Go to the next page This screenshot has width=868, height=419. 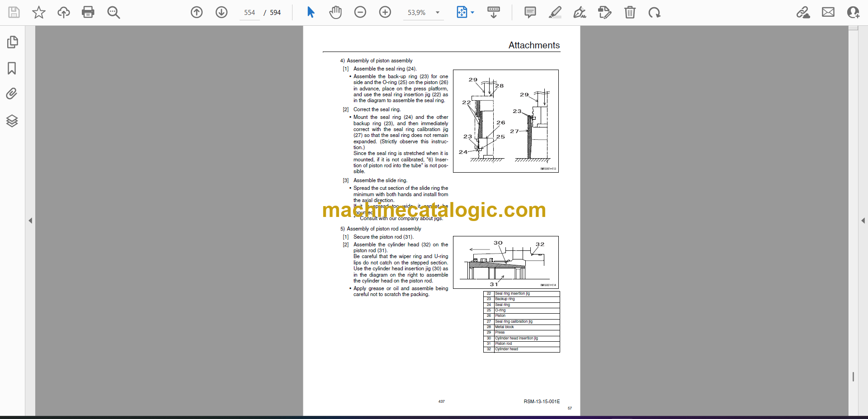click(222, 12)
